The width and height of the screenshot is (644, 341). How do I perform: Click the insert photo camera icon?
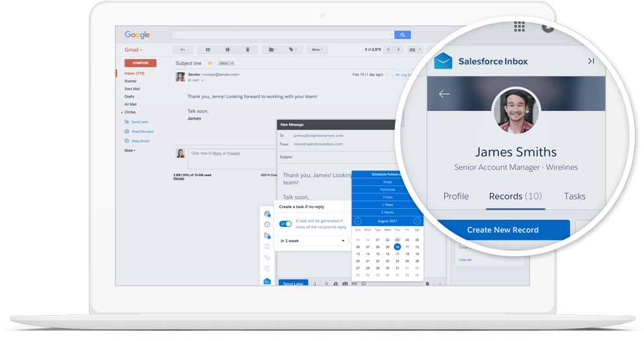tap(345, 283)
